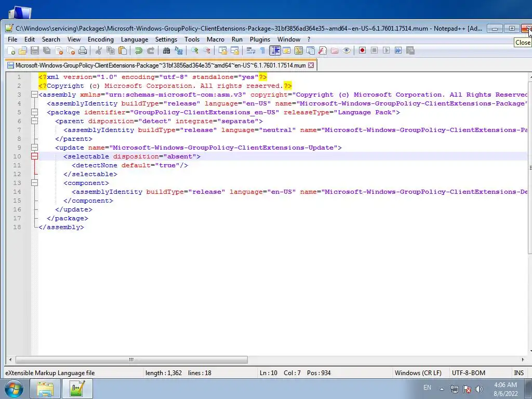Image resolution: width=532 pixels, height=399 pixels.
Task: Click the Close document toolbar icon
Action: [x=59, y=51]
